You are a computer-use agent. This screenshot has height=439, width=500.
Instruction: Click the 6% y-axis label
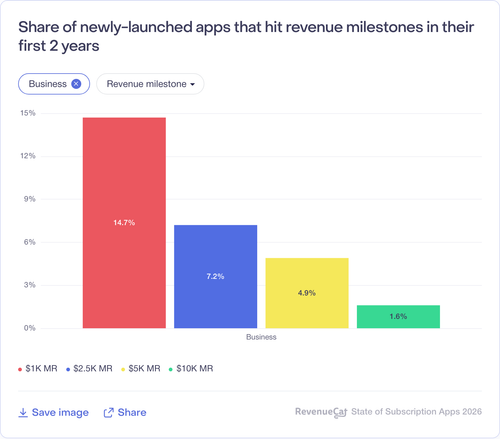click(x=30, y=242)
